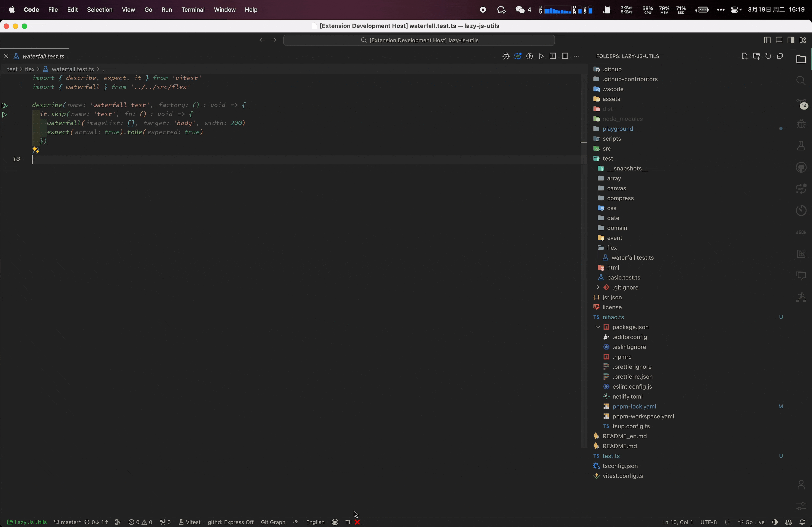Collapse all folders in explorer
Screen dimensions: 812x527
pos(780,56)
